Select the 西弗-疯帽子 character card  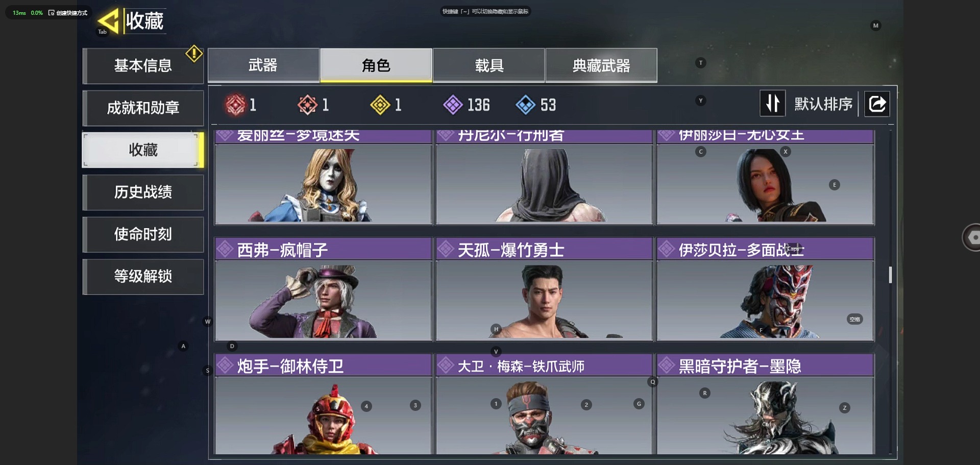(x=324, y=289)
